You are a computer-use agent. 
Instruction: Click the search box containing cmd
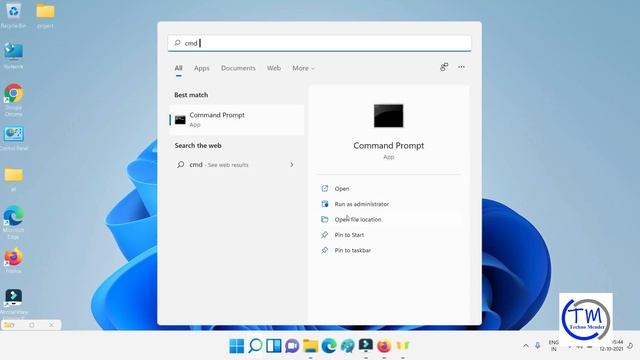(x=319, y=43)
